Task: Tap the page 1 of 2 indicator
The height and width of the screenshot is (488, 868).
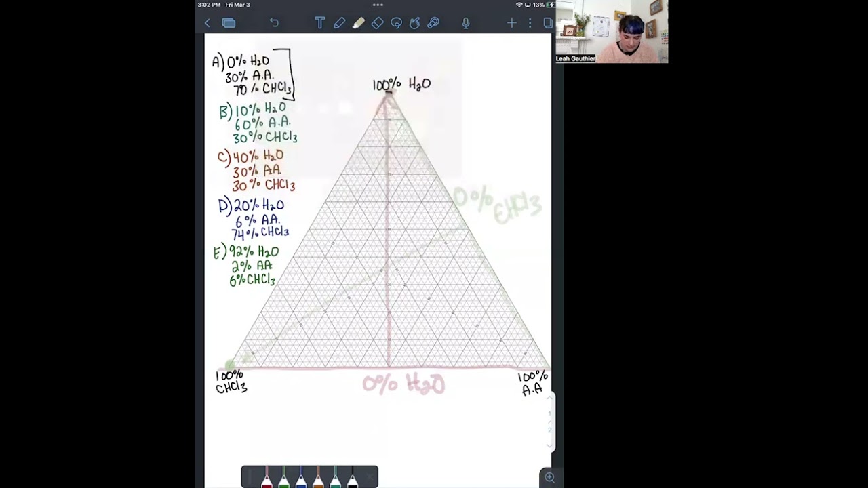Action: point(550,422)
